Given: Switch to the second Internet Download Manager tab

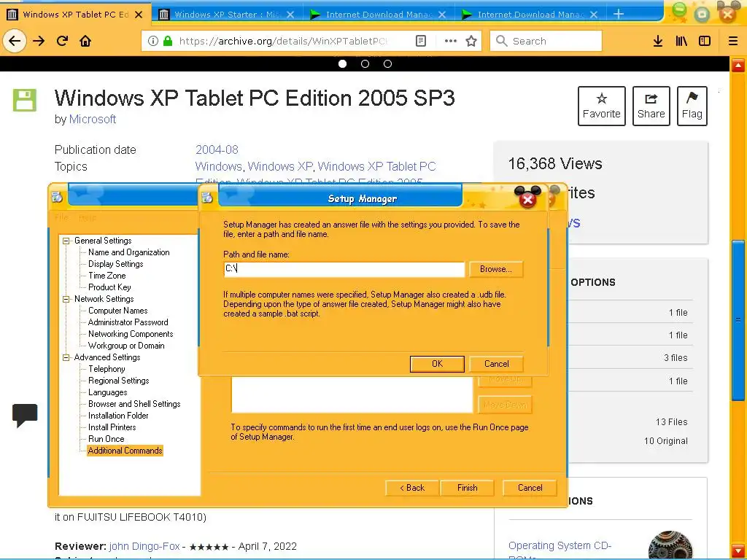Looking at the screenshot, I should (x=530, y=15).
